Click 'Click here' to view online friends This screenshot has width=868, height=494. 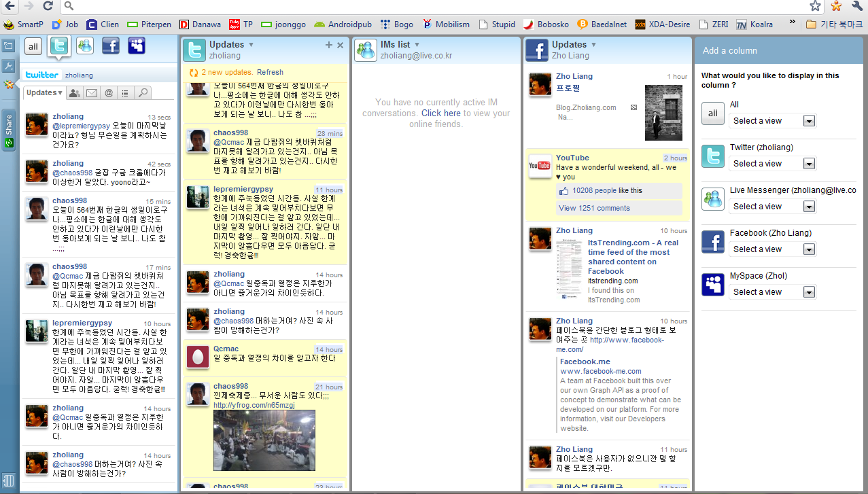[x=440, y=113]
